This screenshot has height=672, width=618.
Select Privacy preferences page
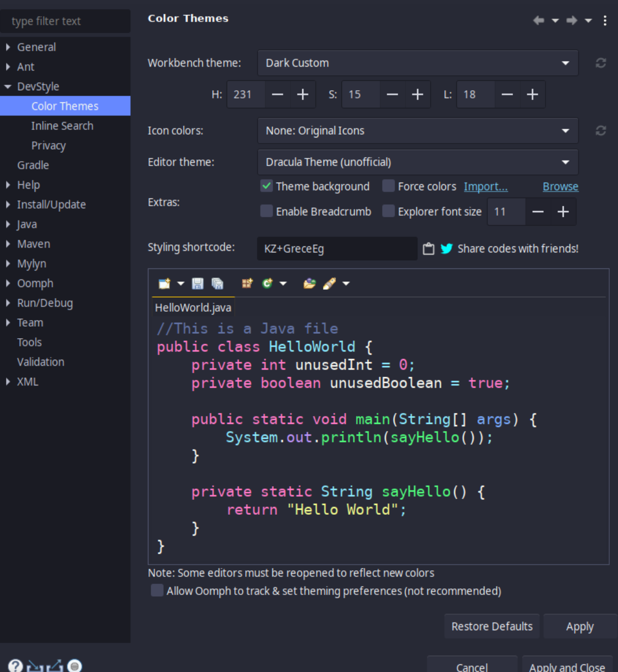coord(48,146)
